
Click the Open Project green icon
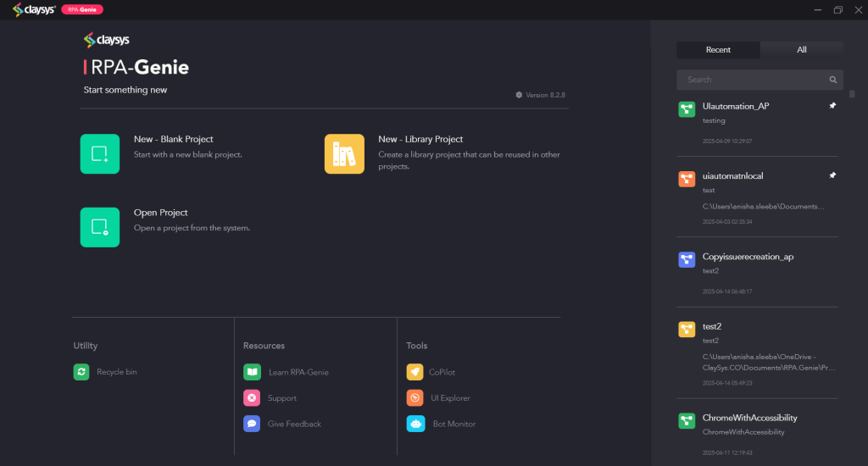(100, 227)
